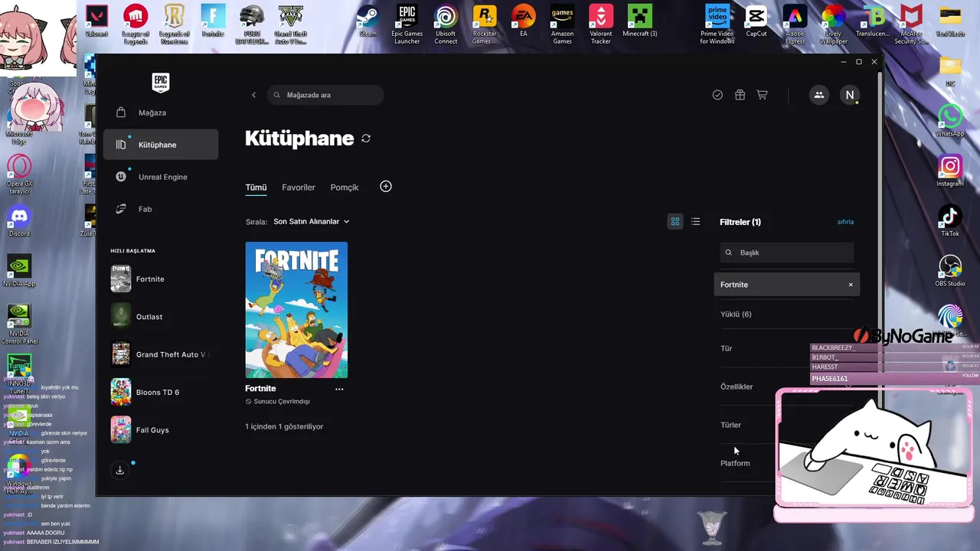The height and width of the screenshot is (551, 980).
Task: Quick launch Bloons TD 6 from sidebar
Action: pos(161,392)
